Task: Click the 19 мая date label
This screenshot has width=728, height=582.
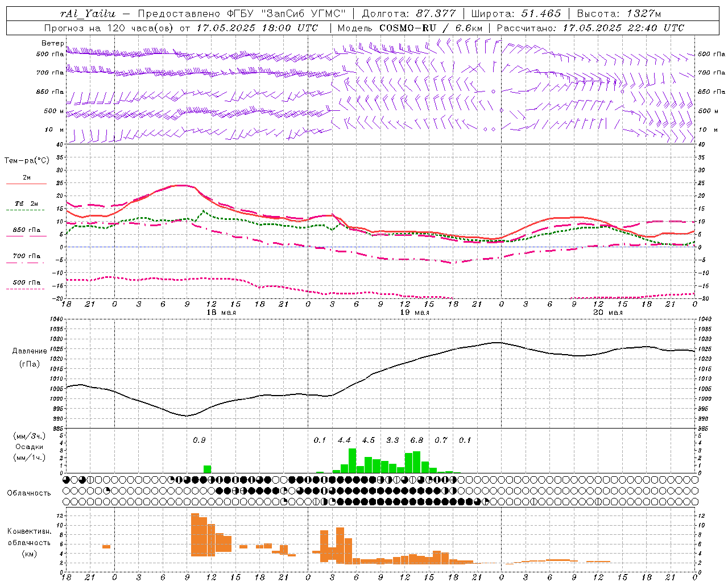Action: 415,313
